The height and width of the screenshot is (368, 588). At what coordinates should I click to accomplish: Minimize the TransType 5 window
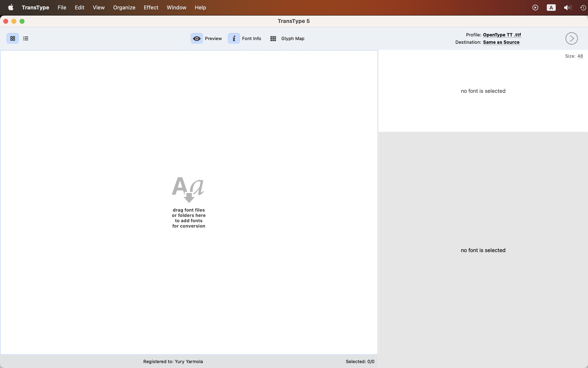click(x=14, y=21)
